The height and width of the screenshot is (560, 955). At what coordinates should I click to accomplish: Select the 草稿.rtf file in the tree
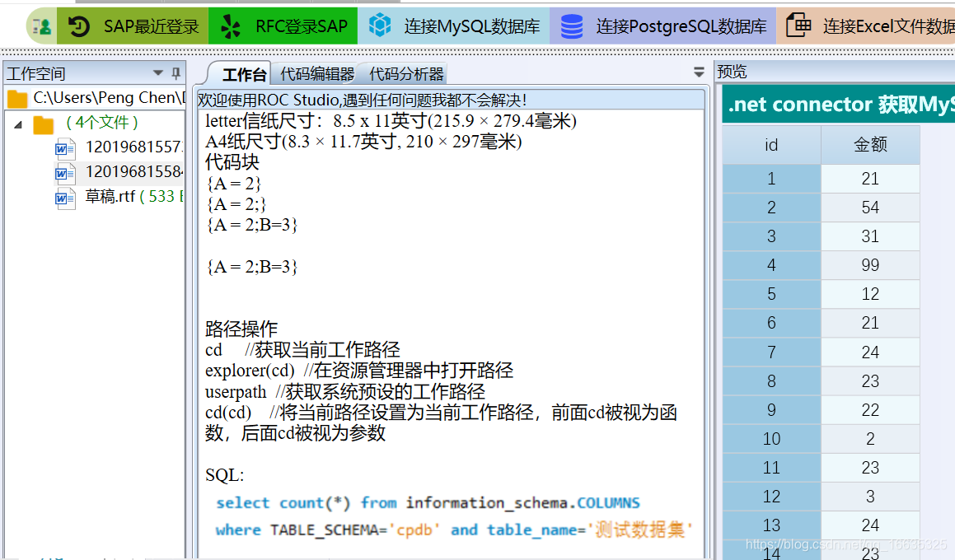[110, 198]
